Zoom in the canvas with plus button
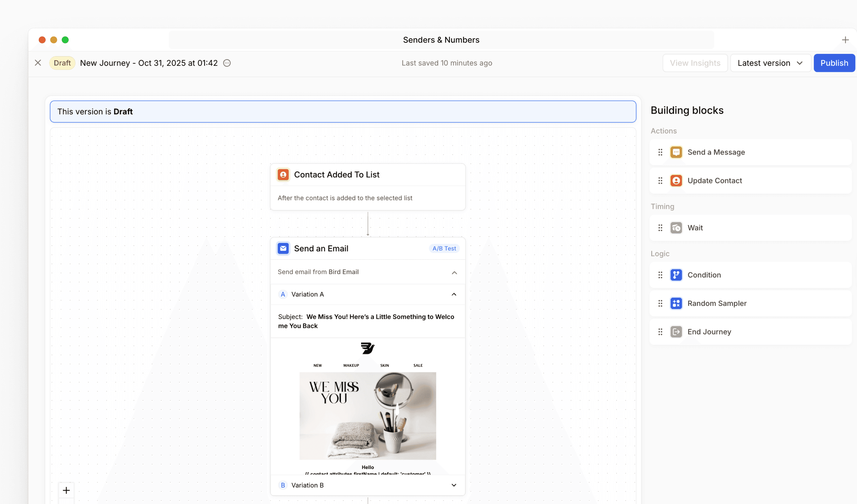857x504 pixels. 66,490
